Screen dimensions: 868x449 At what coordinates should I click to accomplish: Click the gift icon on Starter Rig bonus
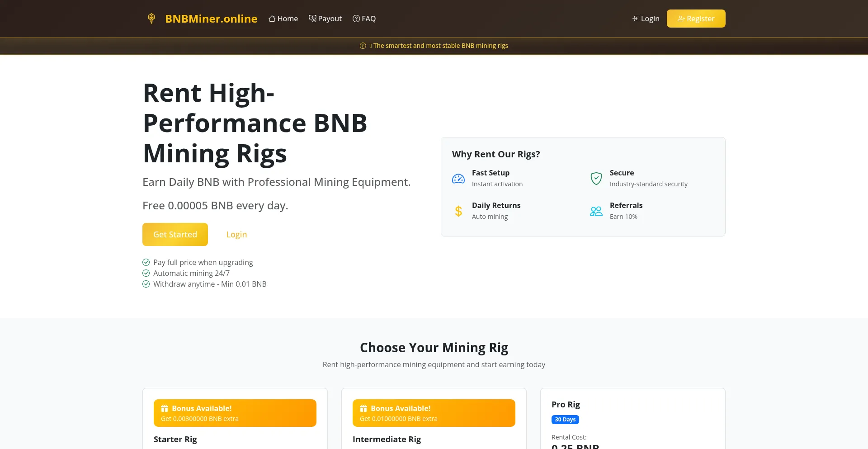point(165,408)
